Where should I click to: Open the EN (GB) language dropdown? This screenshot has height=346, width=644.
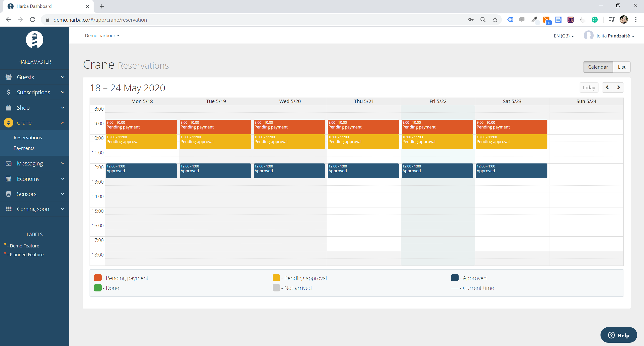563,36
